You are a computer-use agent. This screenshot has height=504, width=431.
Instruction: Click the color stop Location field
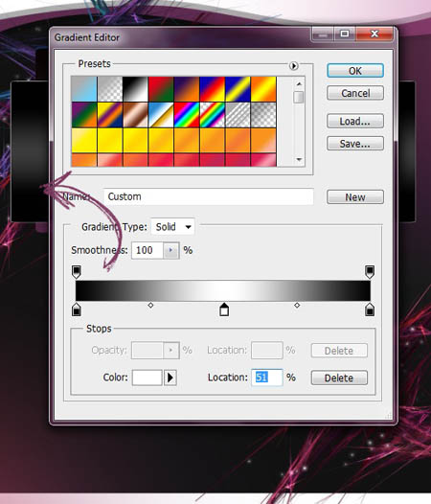point(267,378)
